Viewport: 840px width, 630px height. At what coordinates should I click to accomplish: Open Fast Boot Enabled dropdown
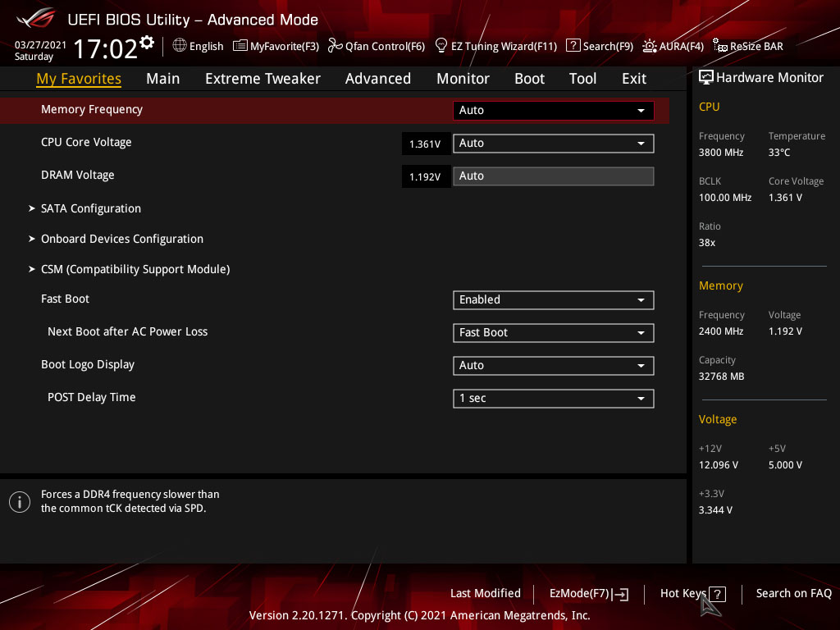click(x=553, y=300)
